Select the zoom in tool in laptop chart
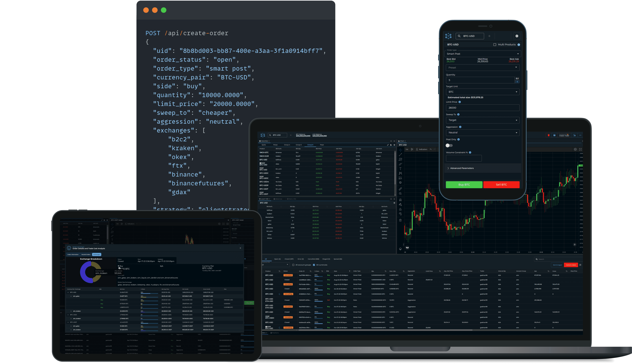632x364 pixels. pos(400,193)
